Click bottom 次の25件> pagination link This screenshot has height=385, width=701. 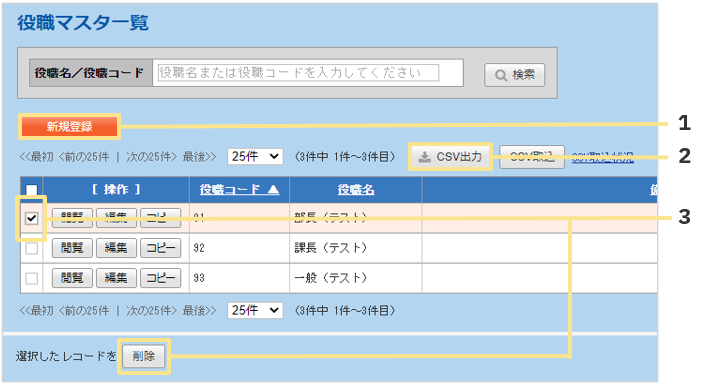point(152,311)
